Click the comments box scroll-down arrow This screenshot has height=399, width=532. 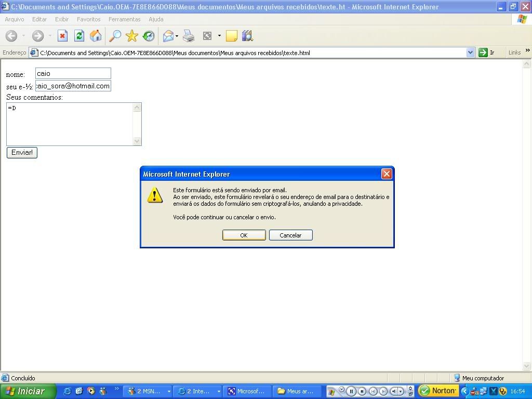pos(137,141)
